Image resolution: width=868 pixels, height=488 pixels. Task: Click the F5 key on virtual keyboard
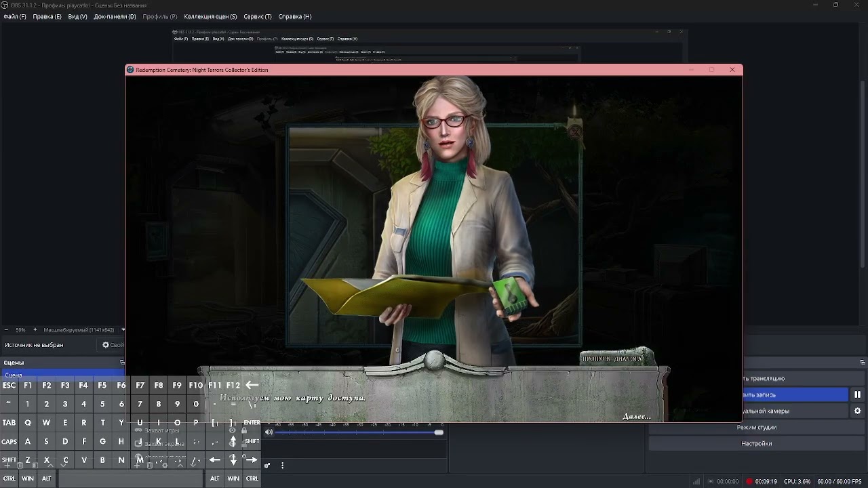pos(102,385)
